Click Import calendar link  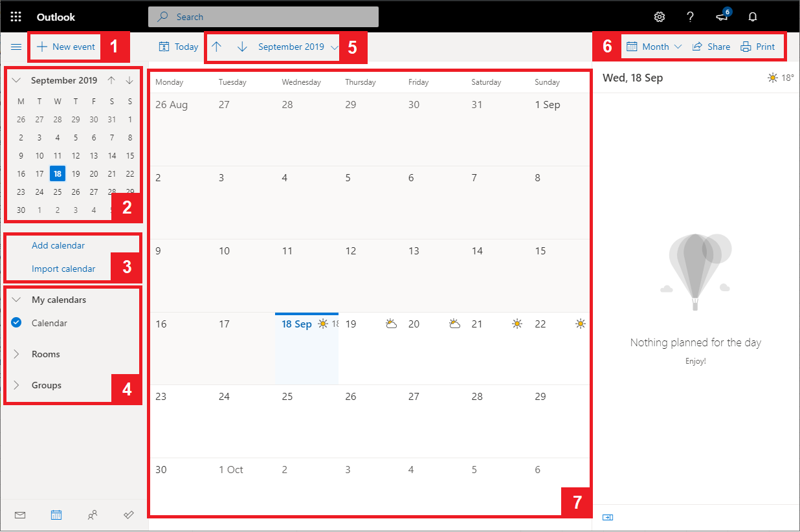click(63, 269)
